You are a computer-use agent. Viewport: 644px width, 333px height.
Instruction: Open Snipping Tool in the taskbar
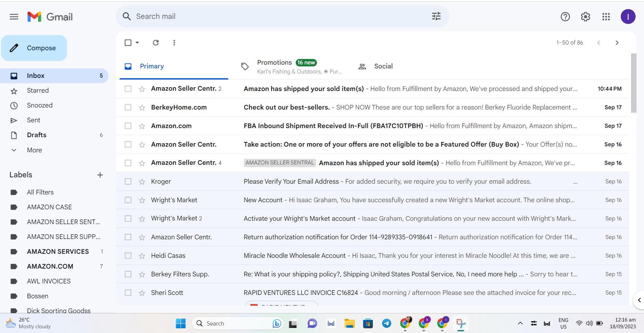point(461,323)
